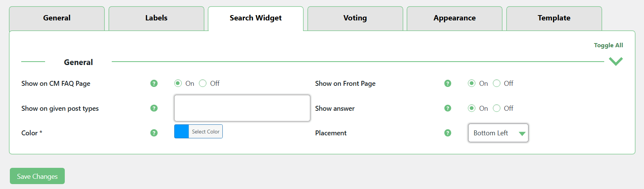Turn off Show on CM FAQ Page
This screenshot has height=189, width=644.
[x=203, y=84]
